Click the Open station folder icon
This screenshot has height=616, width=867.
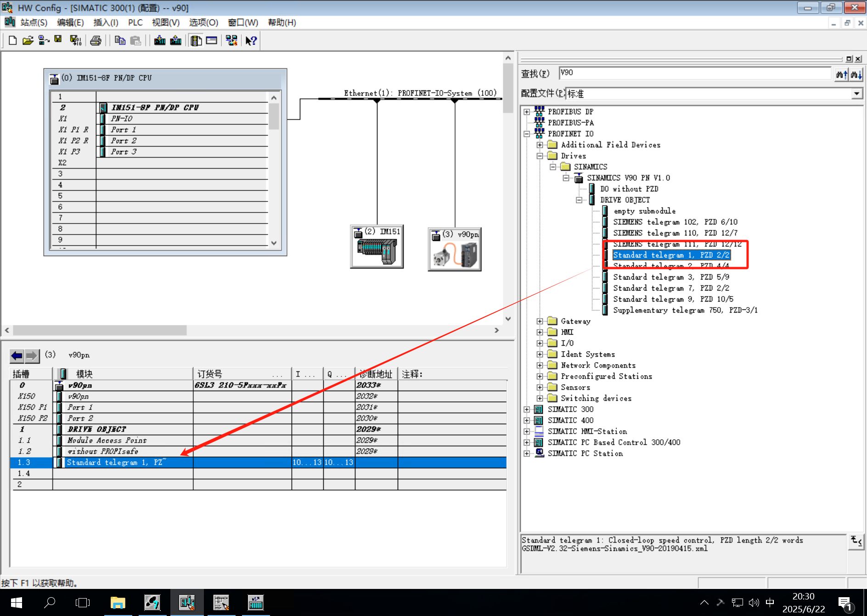(28, 40)
